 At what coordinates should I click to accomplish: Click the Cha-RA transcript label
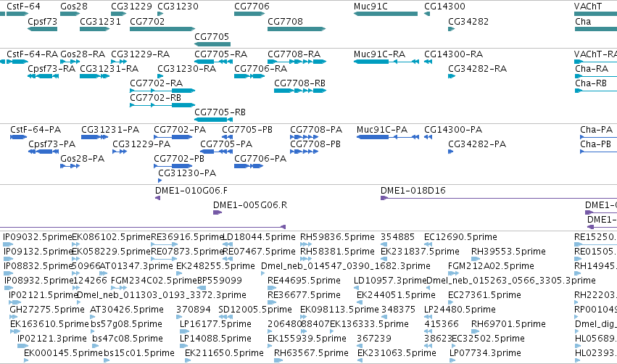point(592,69)
